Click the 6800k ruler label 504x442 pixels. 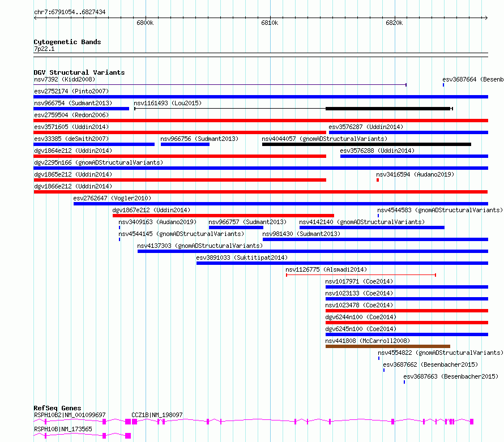(145, 23)
